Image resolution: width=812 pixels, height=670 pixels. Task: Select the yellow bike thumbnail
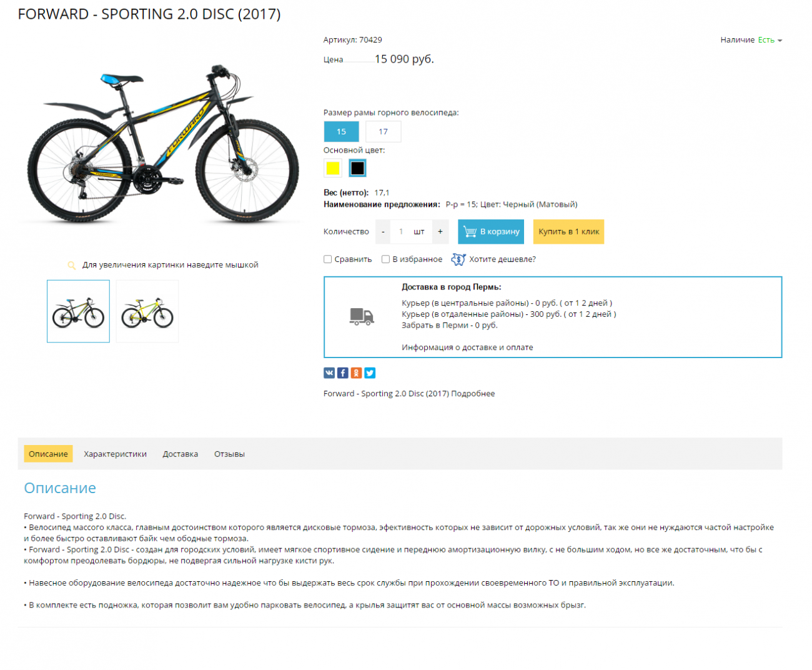(147, 311)
